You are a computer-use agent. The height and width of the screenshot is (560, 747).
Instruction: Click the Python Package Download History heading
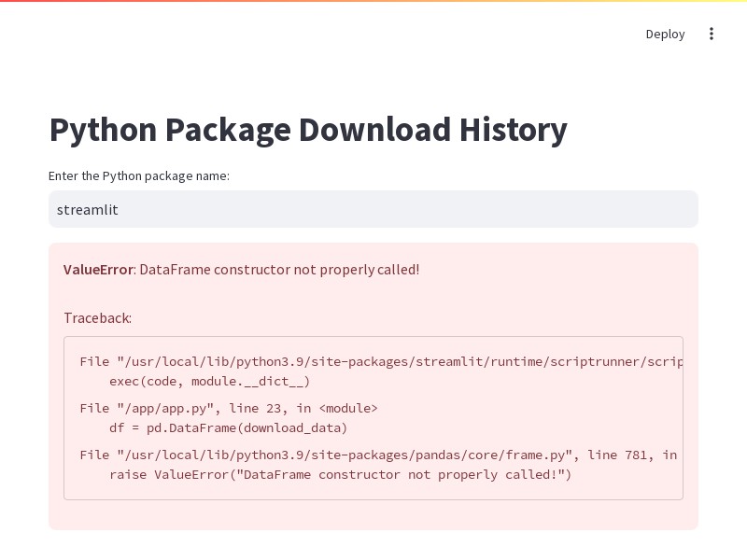(308, 130)
